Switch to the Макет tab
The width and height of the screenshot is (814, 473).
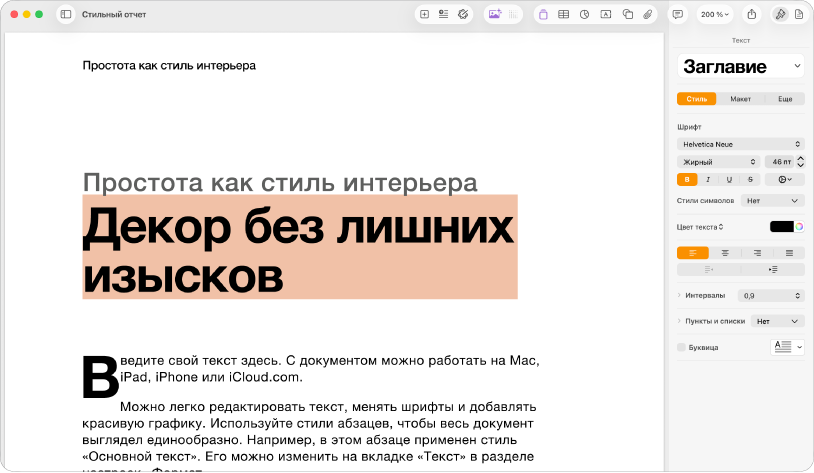point(740,99)
